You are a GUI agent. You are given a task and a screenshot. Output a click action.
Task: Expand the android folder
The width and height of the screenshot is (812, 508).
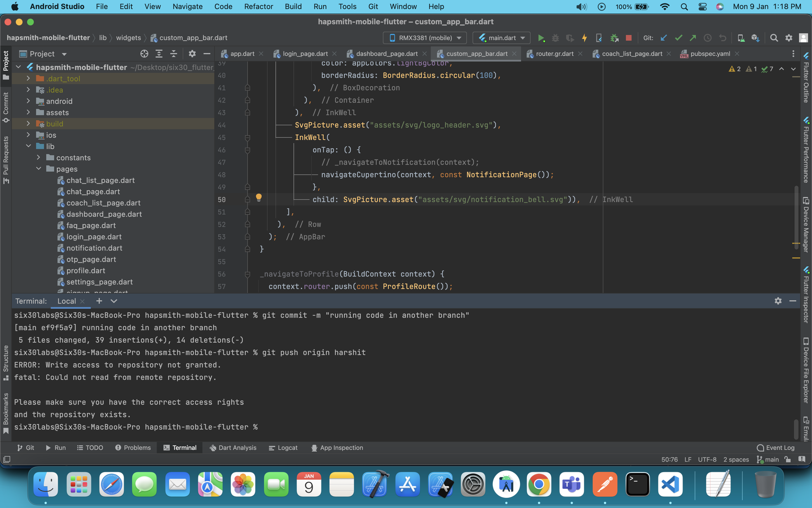click(x=28, y=101)
